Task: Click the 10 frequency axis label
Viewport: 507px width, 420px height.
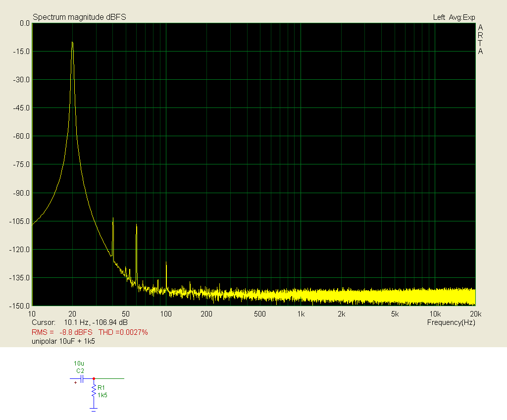Action: tap(32, 314)
